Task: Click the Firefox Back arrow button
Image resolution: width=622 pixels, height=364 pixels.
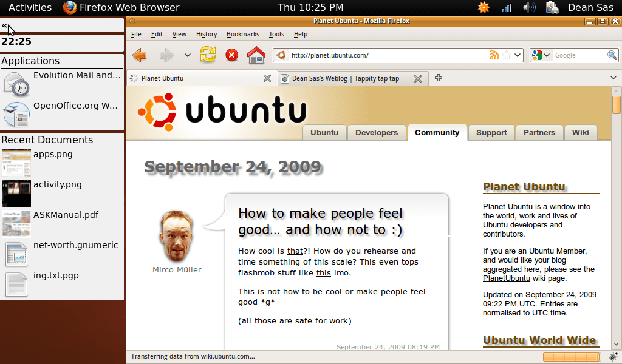Action: pyautogui.click(x=139, y=56)
